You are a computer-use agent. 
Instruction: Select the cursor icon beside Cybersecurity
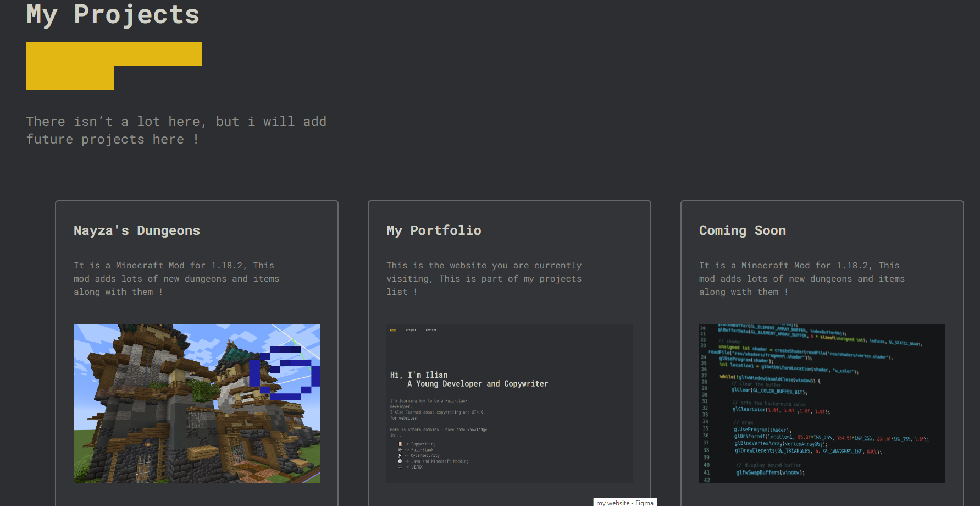(x=400, y=455)
